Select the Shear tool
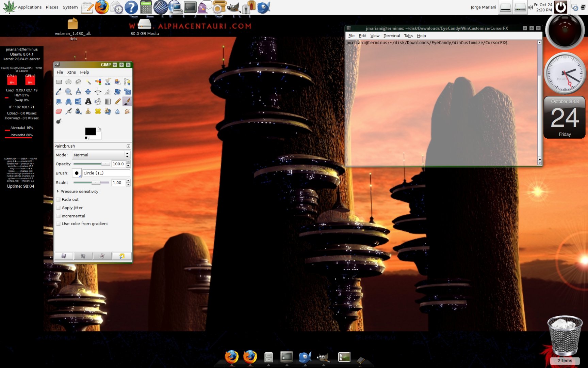 click(x=59, y=102)
